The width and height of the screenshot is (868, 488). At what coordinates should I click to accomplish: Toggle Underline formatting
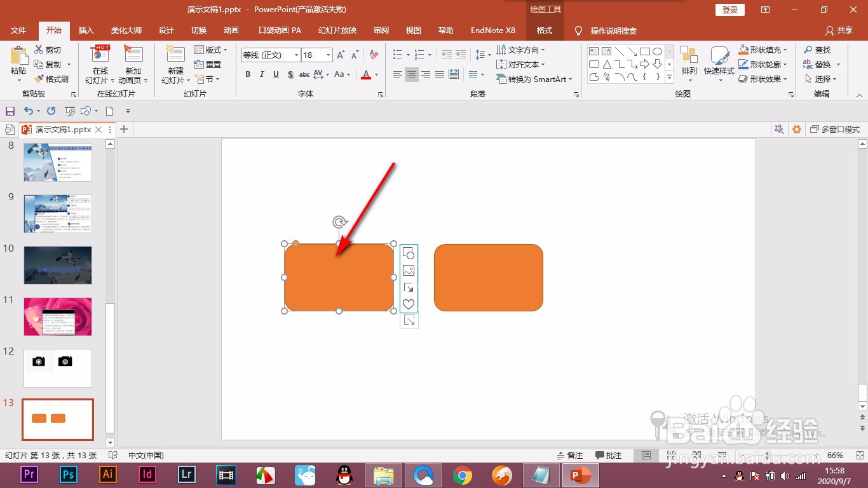(x=276, y=74)
